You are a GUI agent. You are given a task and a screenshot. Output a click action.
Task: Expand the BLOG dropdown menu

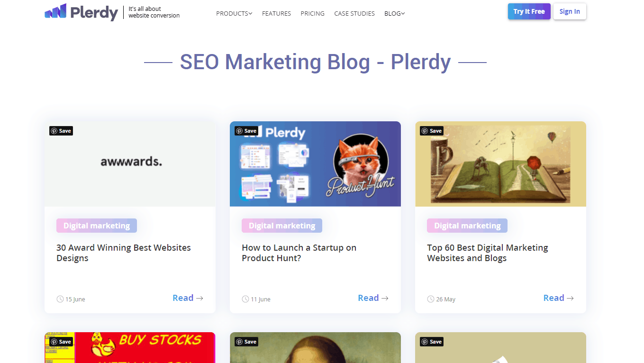[x=394, y=14]
